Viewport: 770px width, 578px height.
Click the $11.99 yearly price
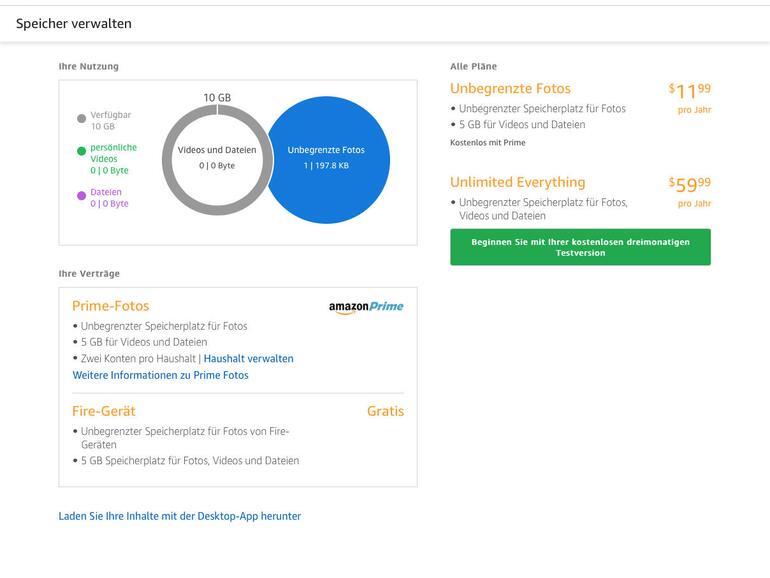690,90
